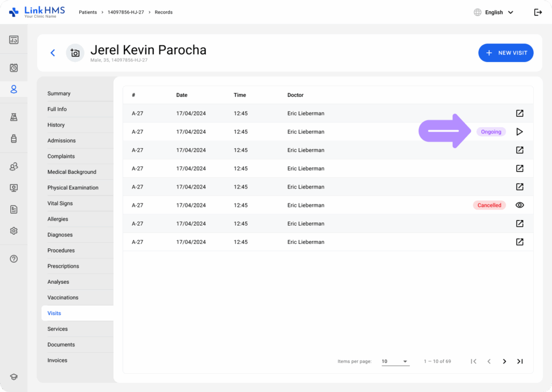This screenshot has width=552, height=392.
Task: Jump to the last page of visits
Action: tap(520, 361)
